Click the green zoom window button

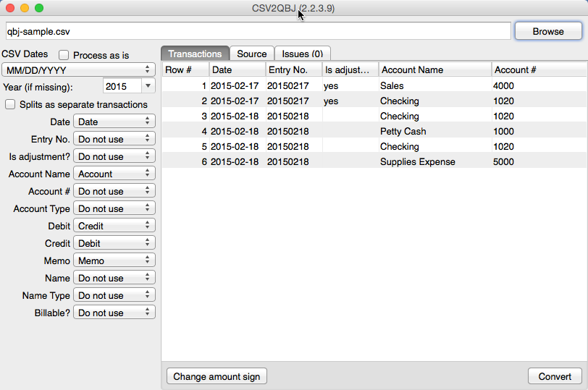pos(39,8)
